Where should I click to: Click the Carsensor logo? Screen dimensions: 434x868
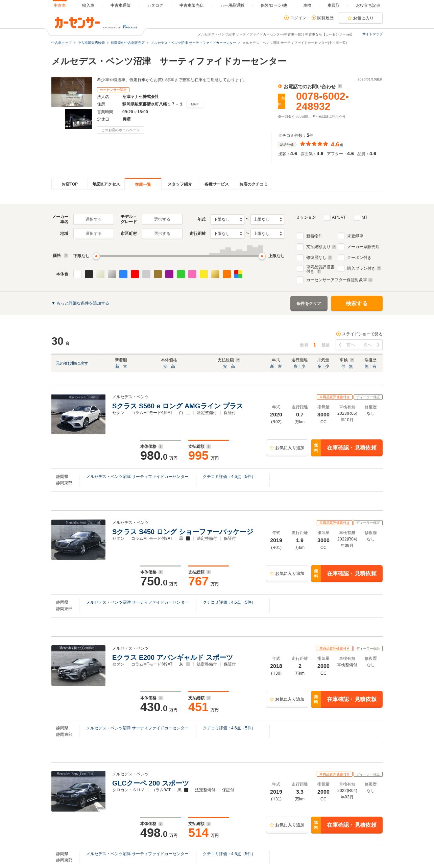(x=77, y=23)
